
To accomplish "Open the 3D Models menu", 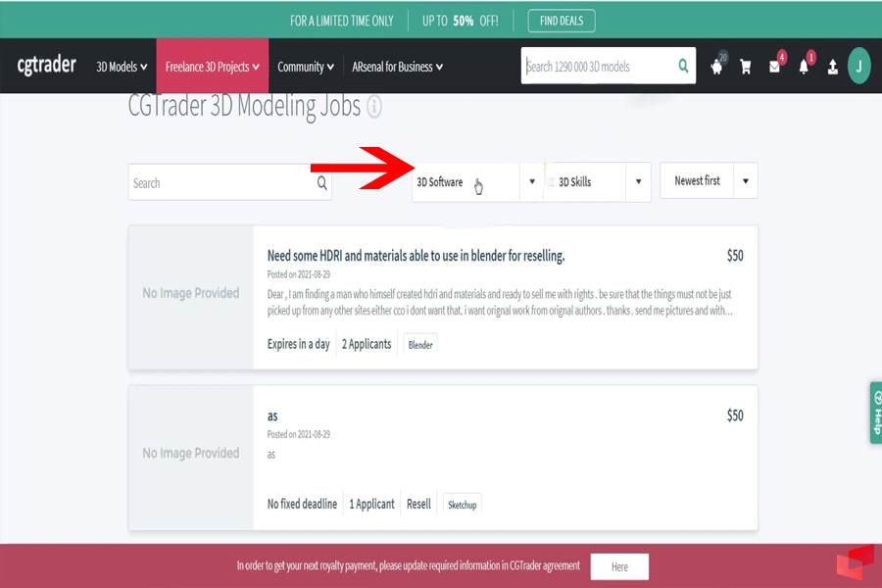I will [122, 67].
